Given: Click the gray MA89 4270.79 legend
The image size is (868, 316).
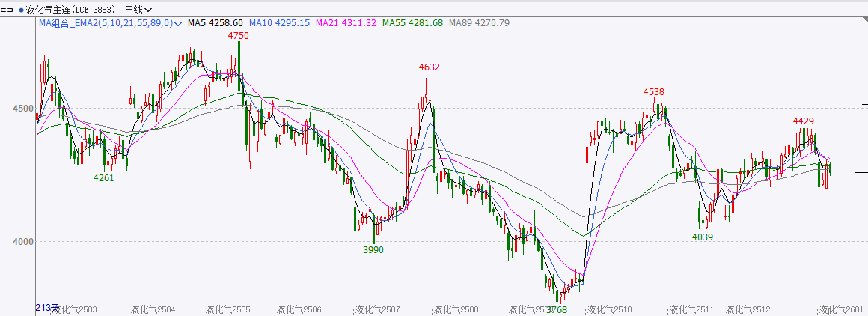Looking at the screenshot, I should (479, 23).
